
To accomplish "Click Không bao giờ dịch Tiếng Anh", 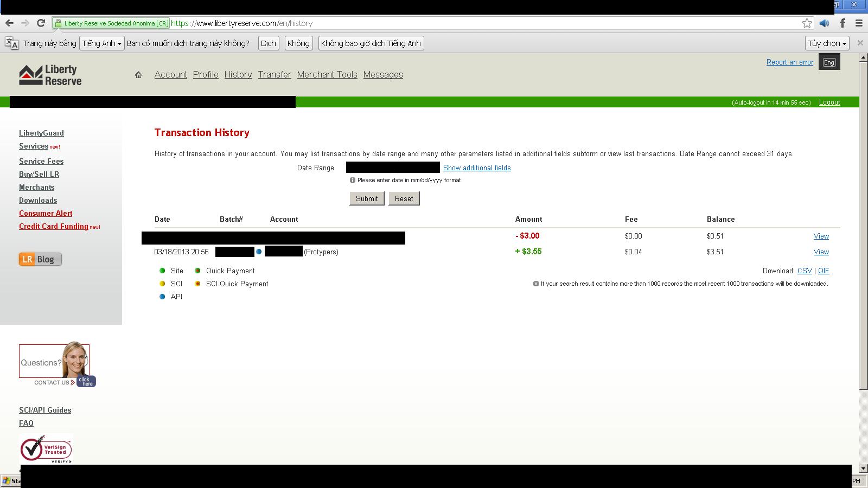I will [x=371, y=43].
